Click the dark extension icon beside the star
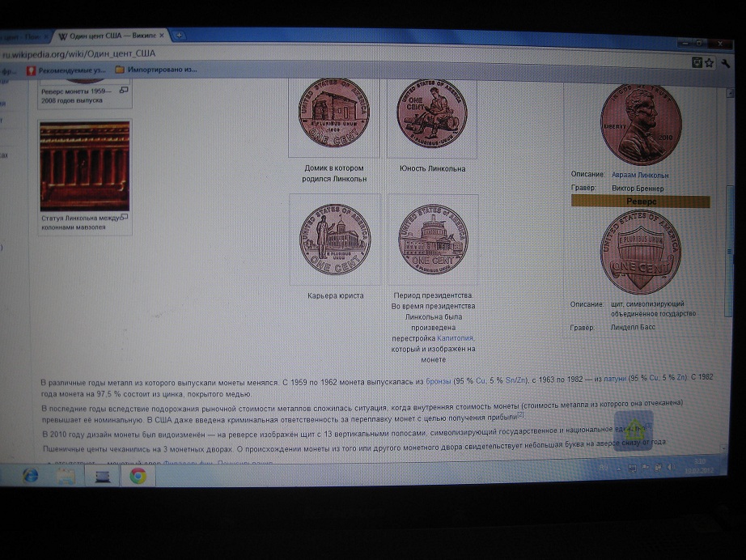This screenshot has width=746, height=560. point(697,62)
